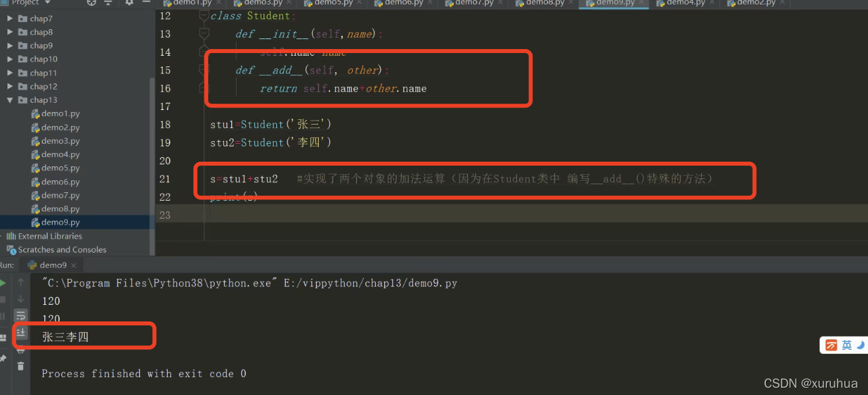The image size is (868, 395).
Task: Click the '张三李四' console output line
Action: [65, 337]
